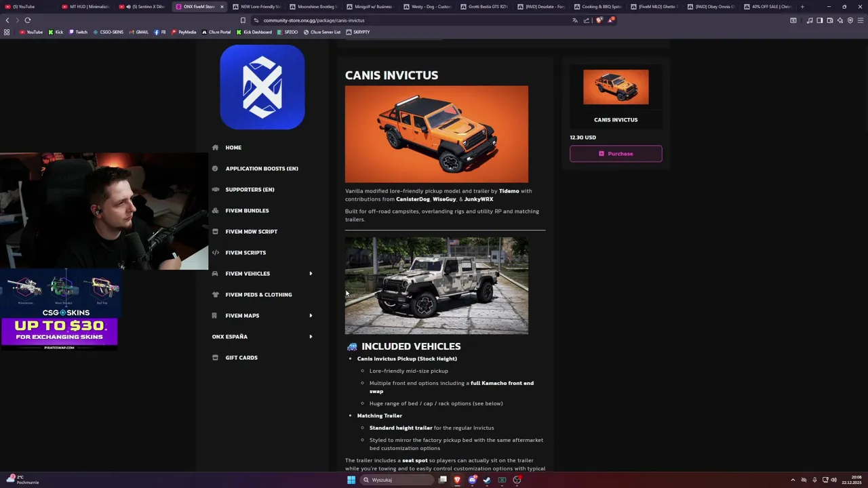Switch to the Grotti Bestia GTS tab
868x488 pixels.
pyautogui.click(x=484, y=7)
